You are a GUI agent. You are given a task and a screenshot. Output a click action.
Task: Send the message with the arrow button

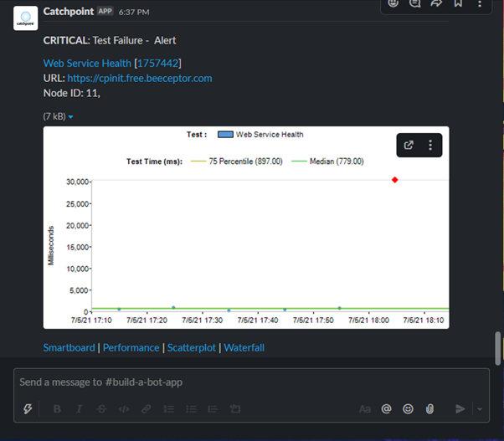click(x=460, y=408)
